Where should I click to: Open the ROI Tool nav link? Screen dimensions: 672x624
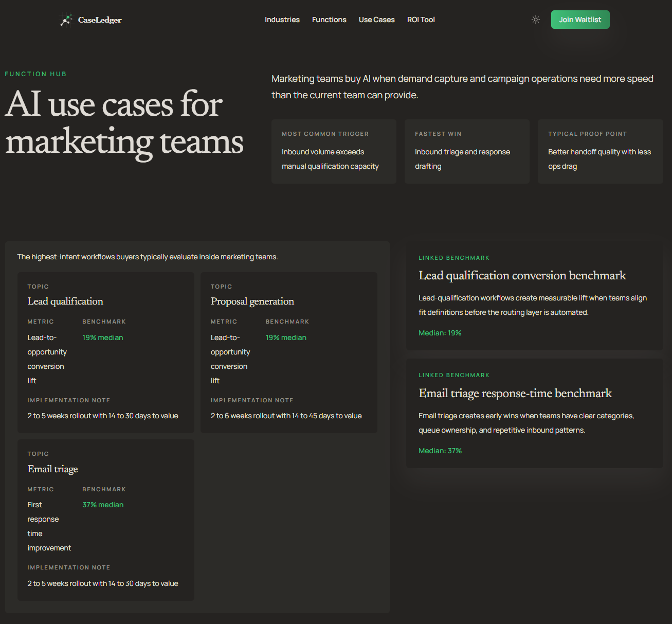point(421,20)
